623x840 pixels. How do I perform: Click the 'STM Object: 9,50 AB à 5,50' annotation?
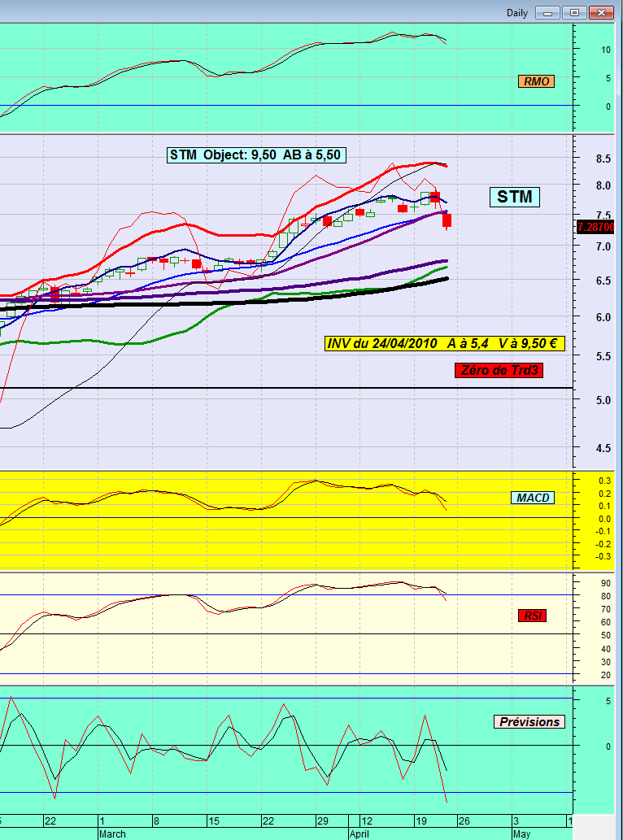[x=255, y=155]
